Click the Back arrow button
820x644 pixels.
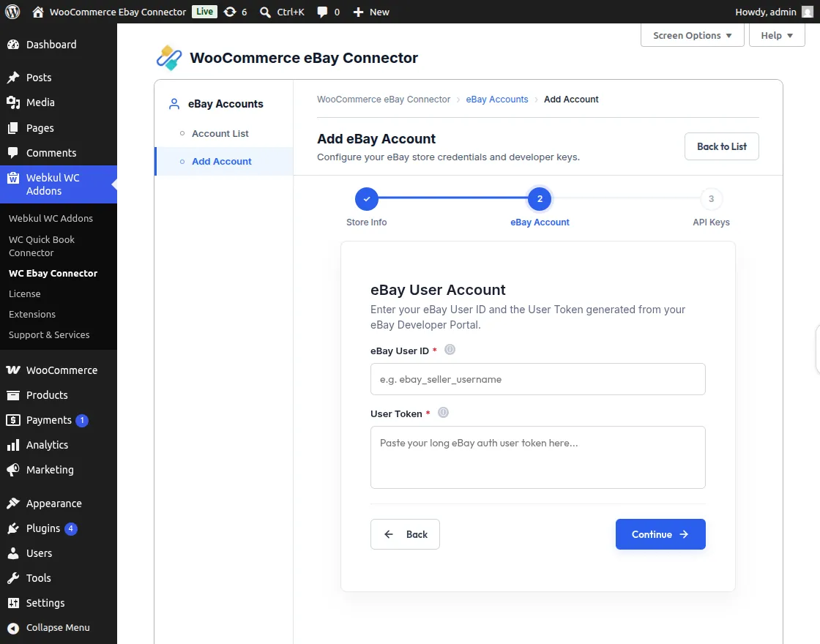point(406,534)
